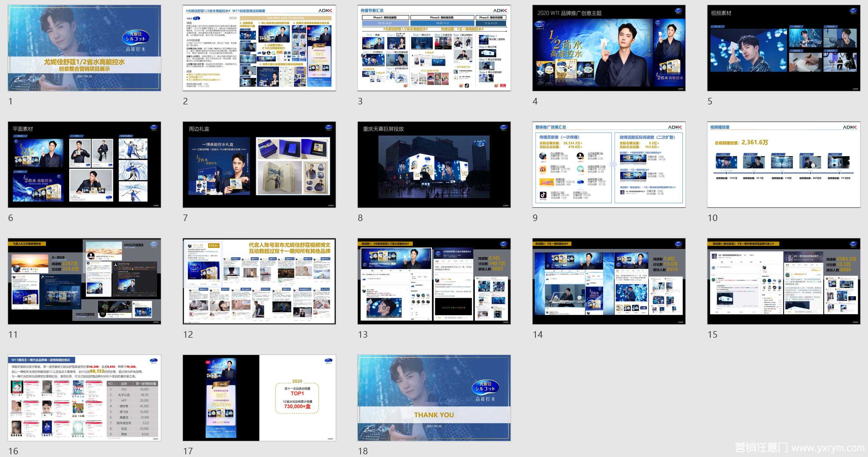Select slide 16 presale table thumbnail
This screenshot has height=457, width=868.
pos(84,398)
